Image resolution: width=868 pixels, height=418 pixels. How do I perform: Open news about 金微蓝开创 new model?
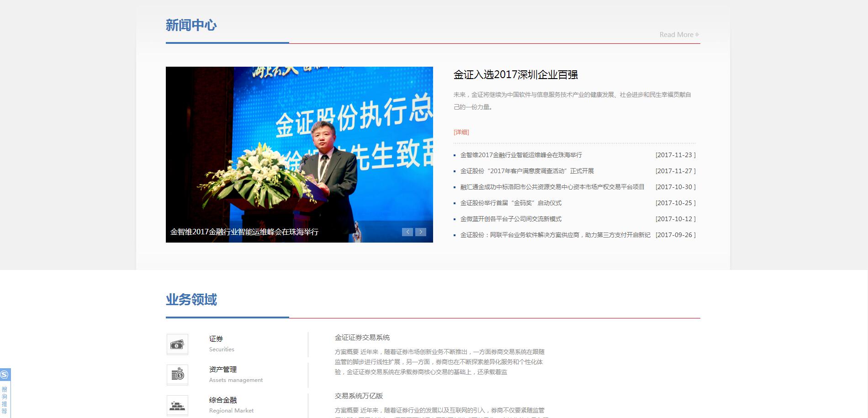click(511, 219)
